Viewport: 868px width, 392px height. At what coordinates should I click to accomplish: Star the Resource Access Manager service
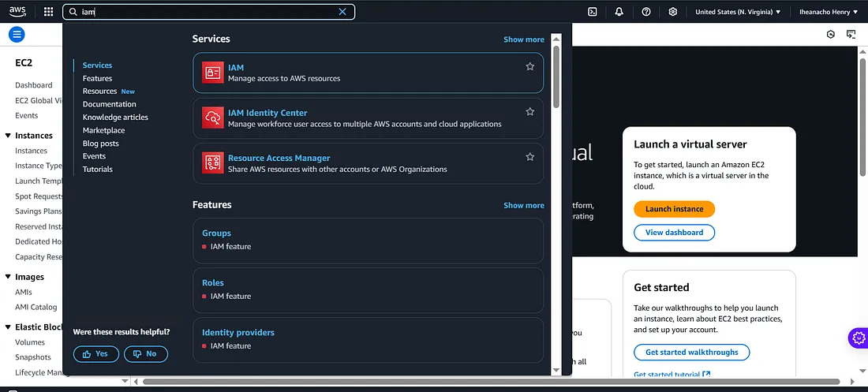[x=529, y=157]
